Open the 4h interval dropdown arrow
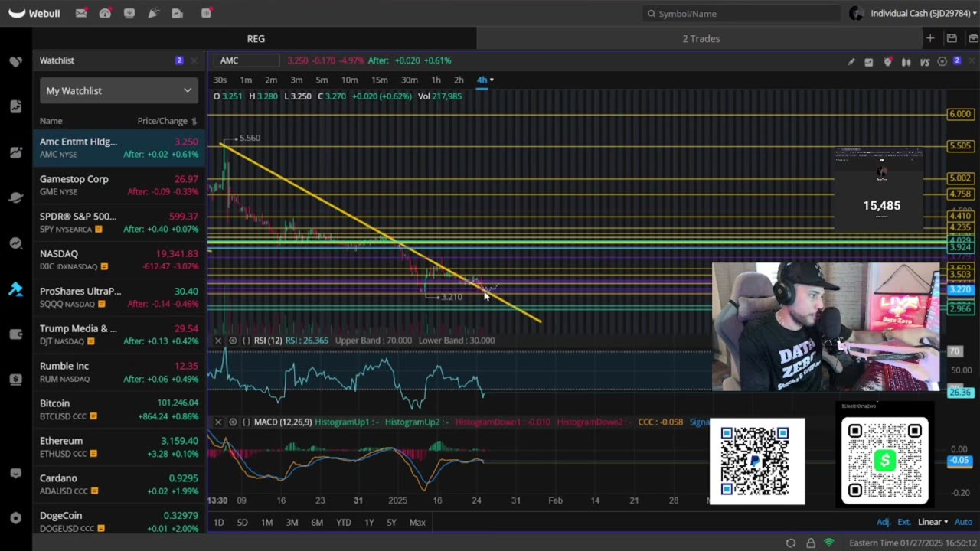Image resolution: width=980 pixels, height=551 pixels. click(x=492, y=80)
